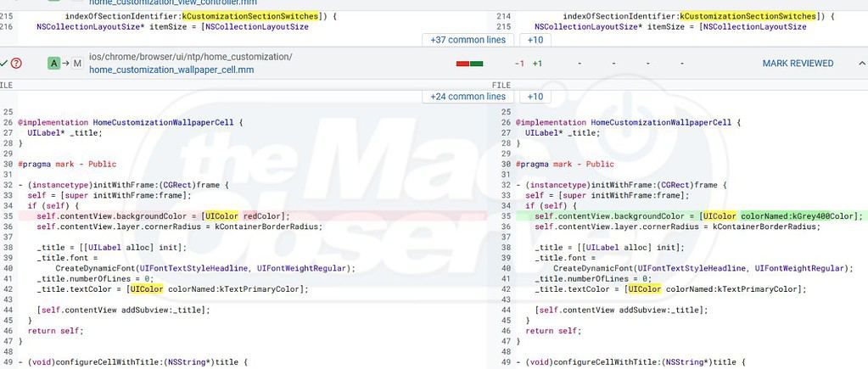Click the green 'A' added status badge

55,64
